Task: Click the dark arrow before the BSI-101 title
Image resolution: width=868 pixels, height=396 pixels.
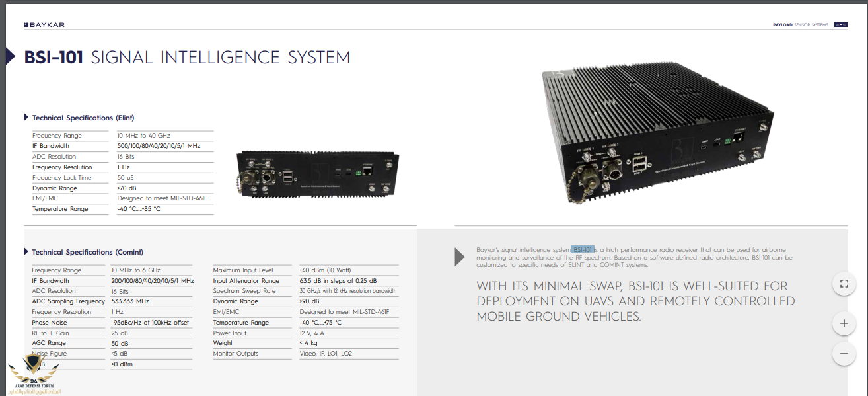Action: [x=10, y=57]
